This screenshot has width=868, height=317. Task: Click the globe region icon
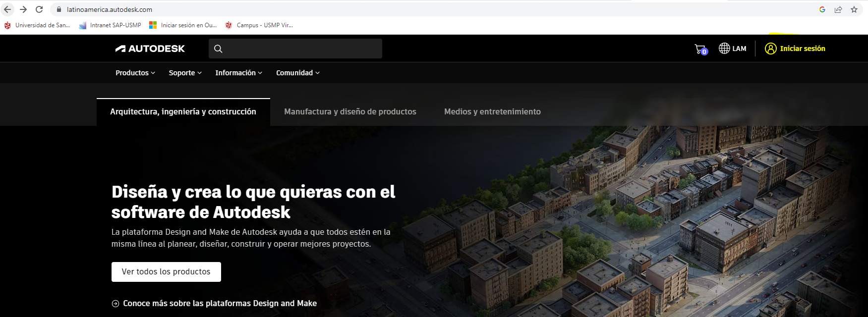click(x=724, y=48)
